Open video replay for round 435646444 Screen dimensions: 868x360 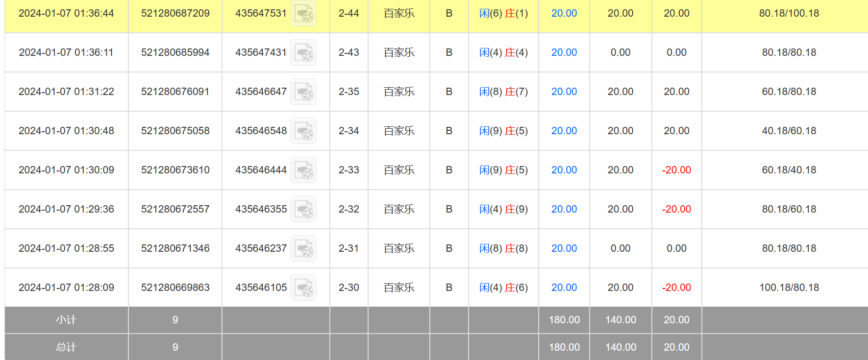click(303, 170)
